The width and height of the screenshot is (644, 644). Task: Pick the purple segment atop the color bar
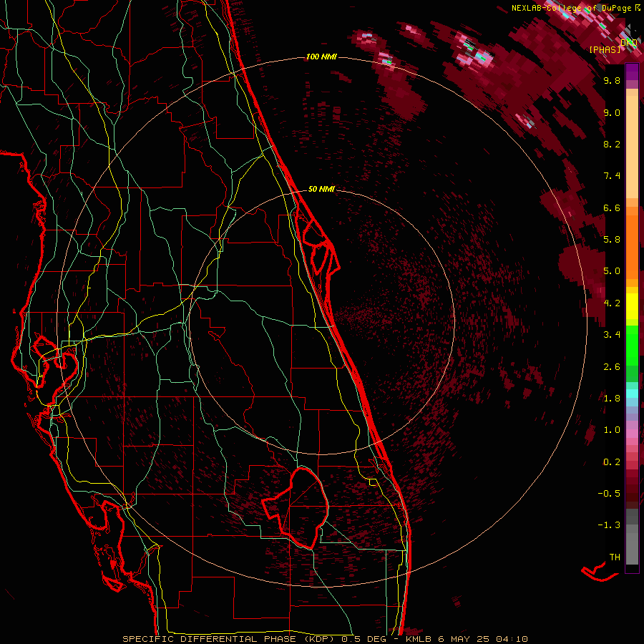click(632, 72)
